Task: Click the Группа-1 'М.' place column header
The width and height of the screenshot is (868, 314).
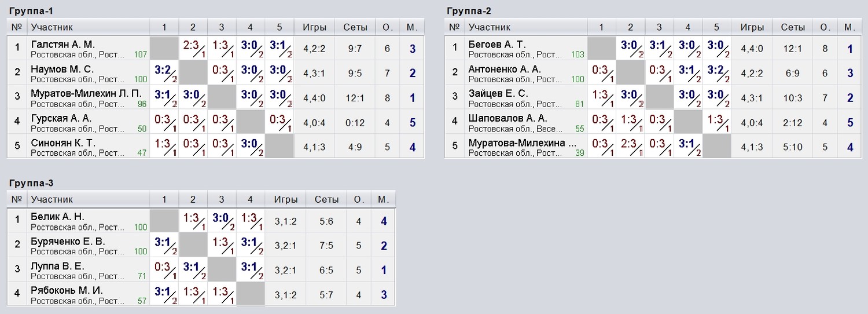Action: pos(412,27)
